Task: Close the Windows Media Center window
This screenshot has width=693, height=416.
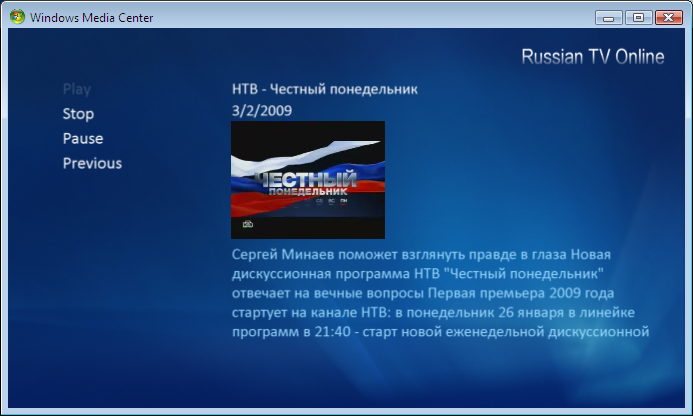Action: coord(669,18)
